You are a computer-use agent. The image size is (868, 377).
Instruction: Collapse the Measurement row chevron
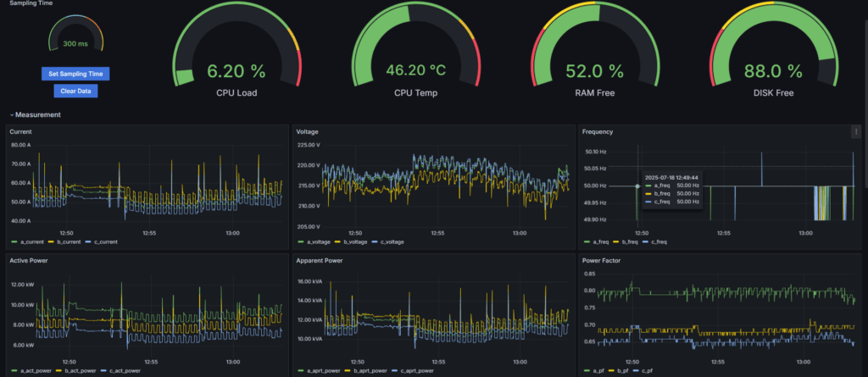[x=12, y=114]
